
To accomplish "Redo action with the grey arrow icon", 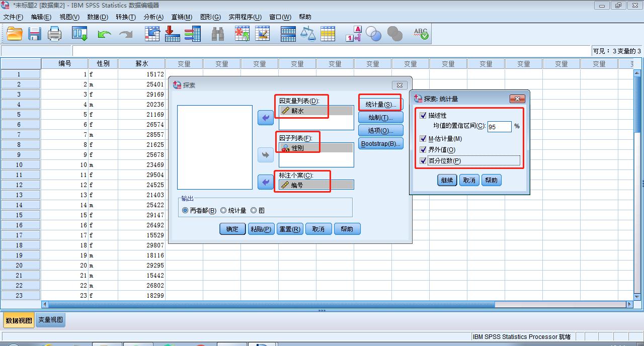I will pos(125,34).
